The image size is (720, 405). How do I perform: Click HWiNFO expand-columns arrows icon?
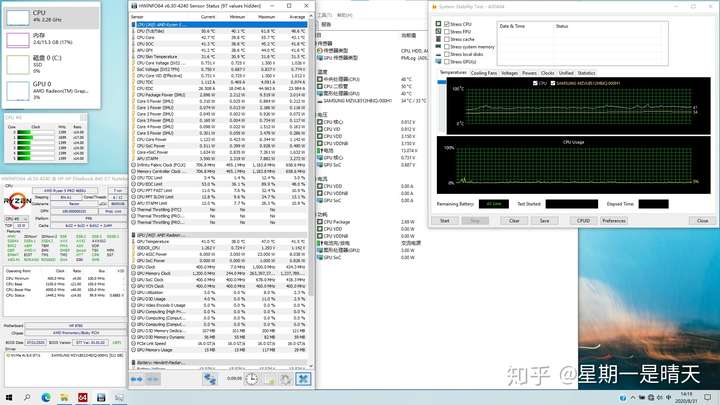click(x=137, y=379)
